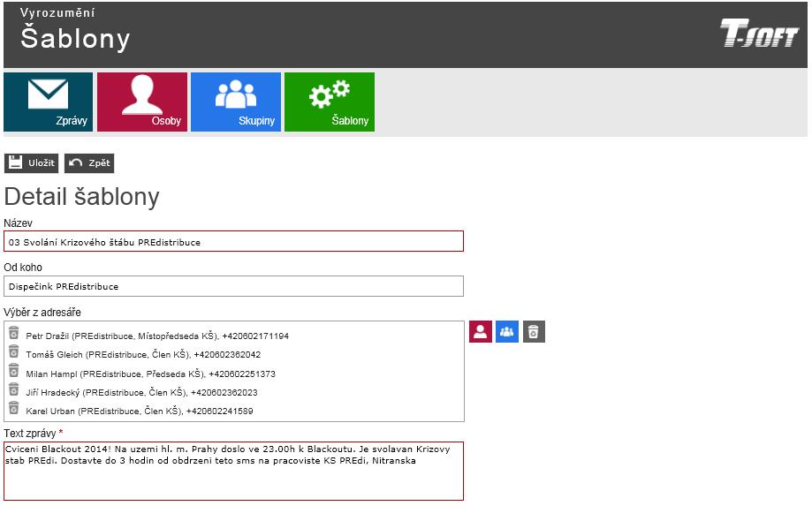This screenshot has width=812, height=521.
Task: Clear recipients with gray trash icon
Action: [x=534, y=332]
